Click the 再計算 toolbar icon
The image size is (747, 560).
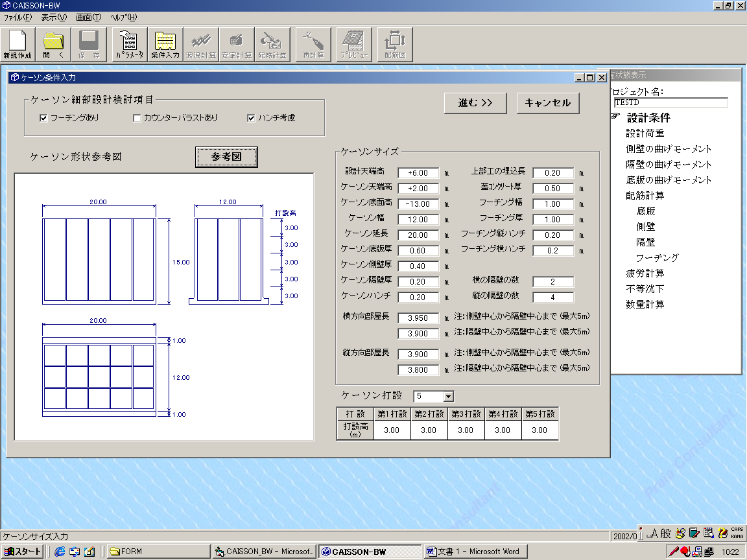pos(313,44)
